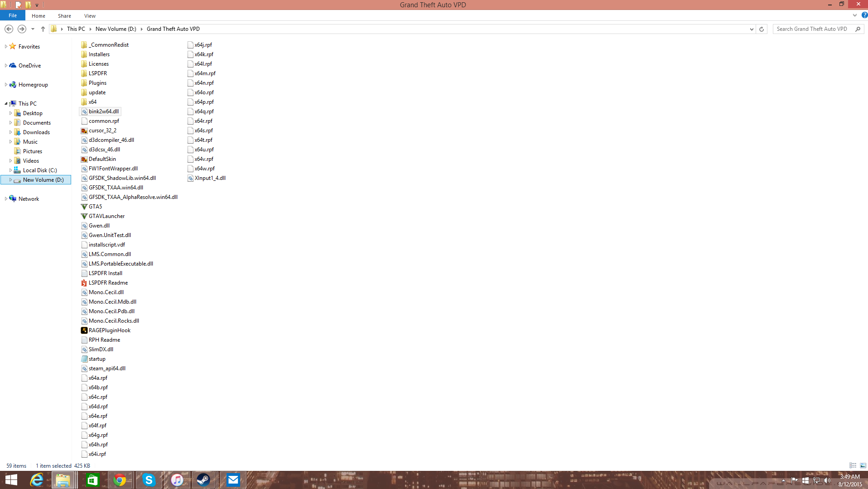This screenshot has height=489, width=868.
Task: Select the _CommonRedist folder icon
Action: pos(84,45)
